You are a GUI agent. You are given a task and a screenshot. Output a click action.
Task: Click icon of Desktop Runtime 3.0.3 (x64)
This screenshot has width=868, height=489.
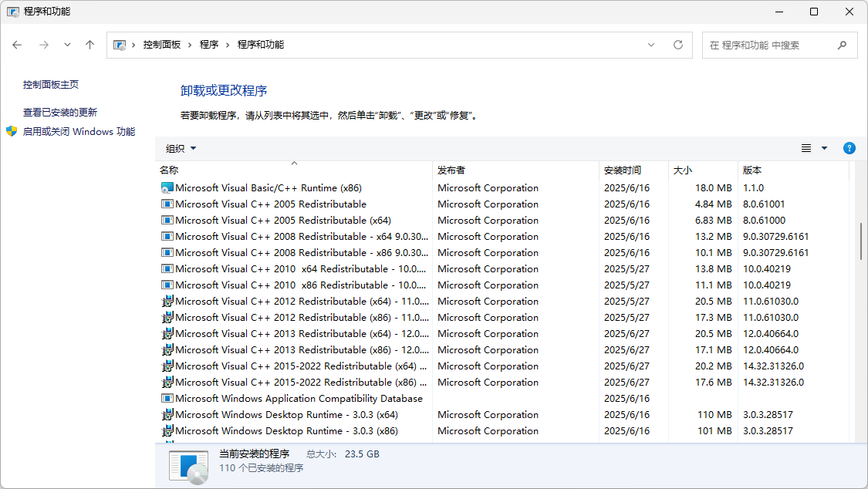point(167,415)
